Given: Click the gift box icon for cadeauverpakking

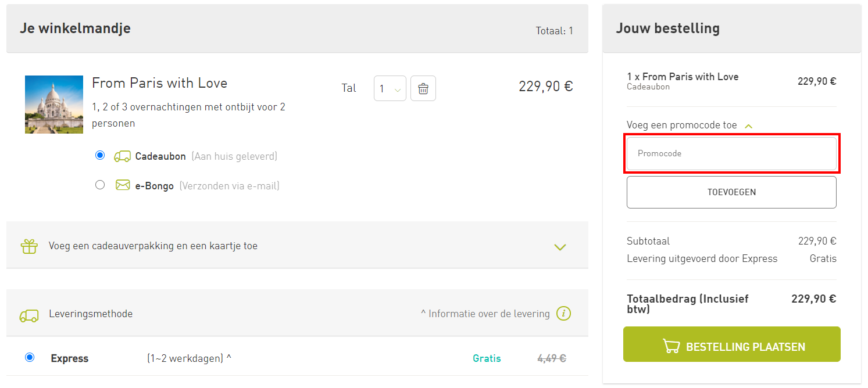Looking at the screenshot, I should pos(29,246).
